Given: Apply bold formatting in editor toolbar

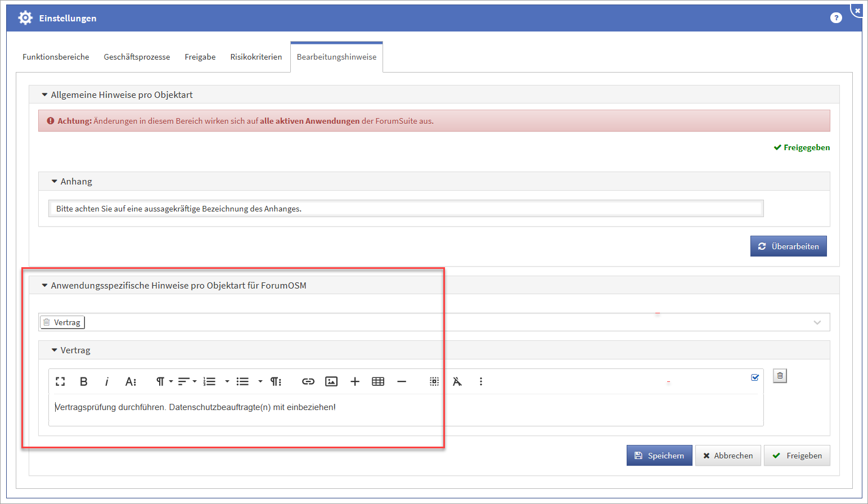Looking at the screenshot, I should tap(84, 381).
